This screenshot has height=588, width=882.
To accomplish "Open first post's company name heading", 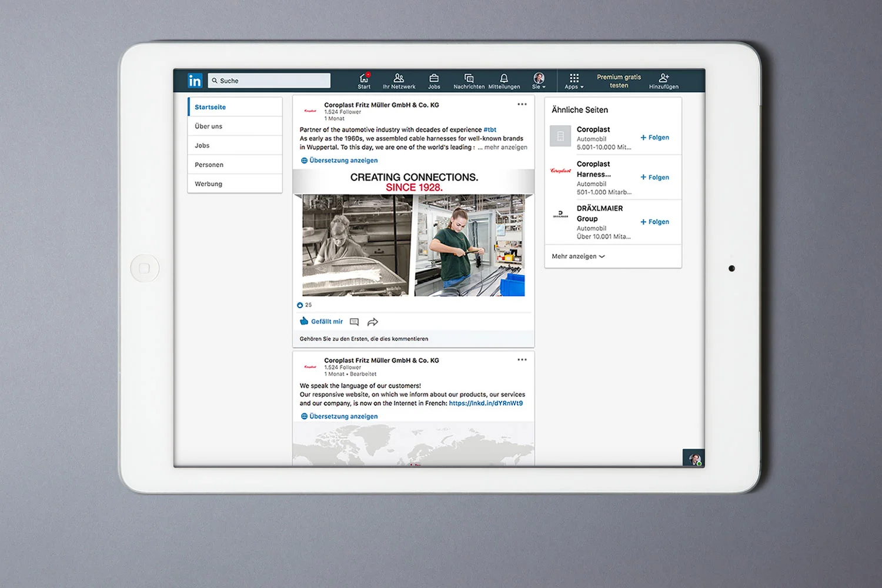I will pos(382,105).
